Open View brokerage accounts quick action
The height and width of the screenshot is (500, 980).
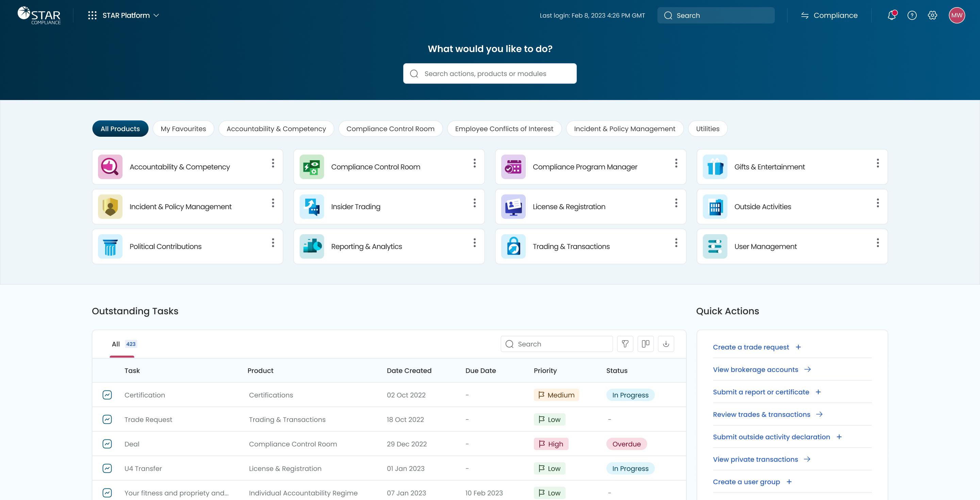coord(755,370)
